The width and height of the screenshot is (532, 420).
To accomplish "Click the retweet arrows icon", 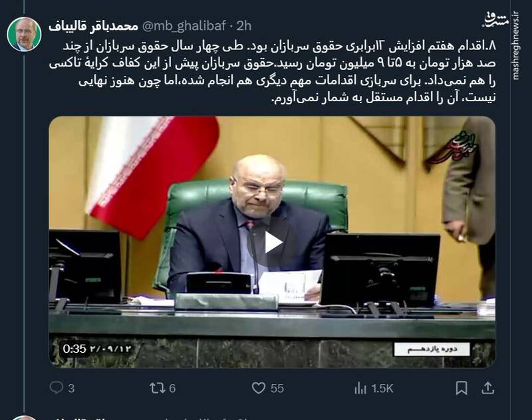I will coord(157,388).
